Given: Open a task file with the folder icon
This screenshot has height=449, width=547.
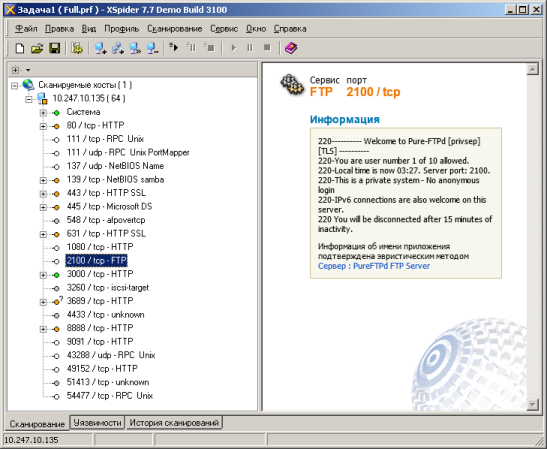Looking at the screenshot, I should click(x=37, y=48).
